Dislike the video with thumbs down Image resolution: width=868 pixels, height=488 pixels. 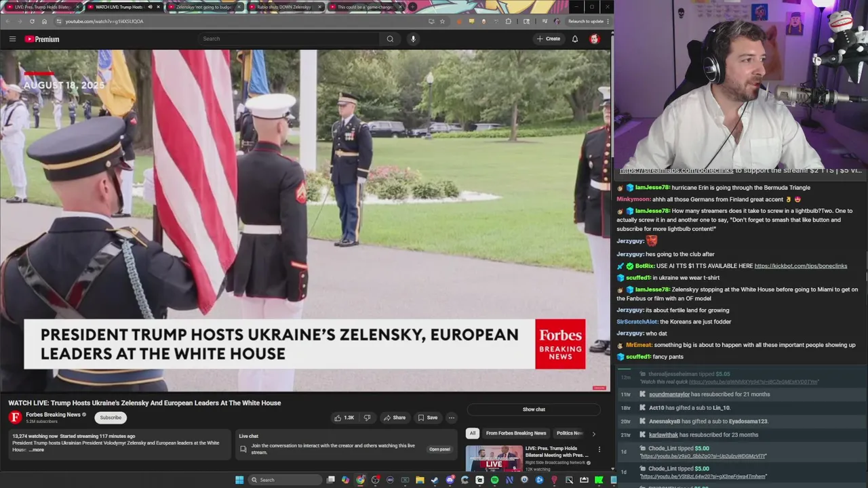pos(368,418)
